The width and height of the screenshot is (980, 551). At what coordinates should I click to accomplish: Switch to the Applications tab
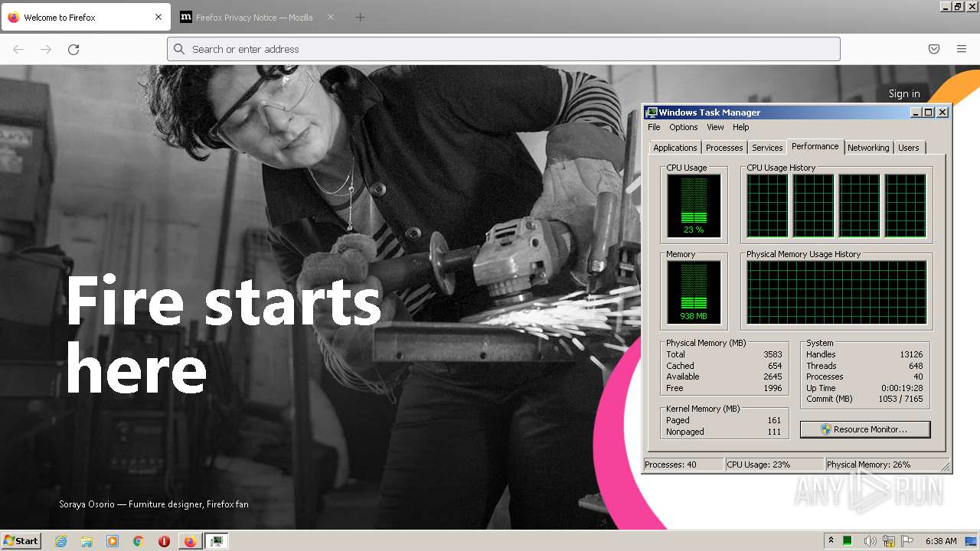click(x=675, y=148)
